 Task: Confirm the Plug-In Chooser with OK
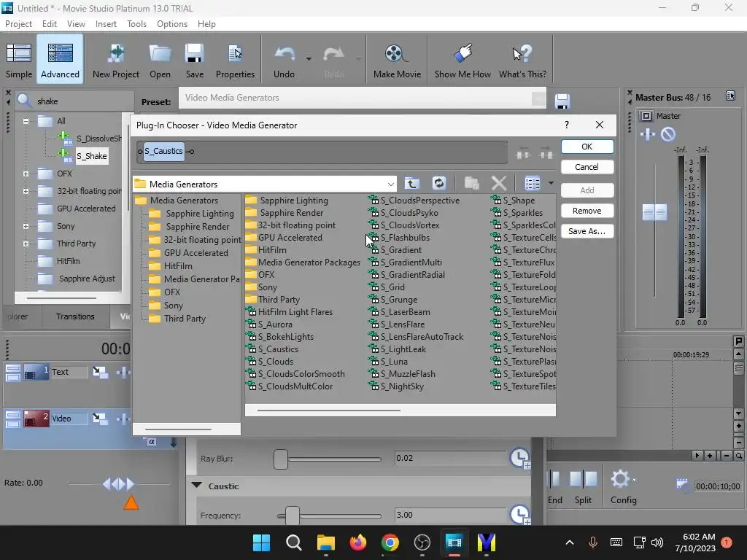click(587, 147)
